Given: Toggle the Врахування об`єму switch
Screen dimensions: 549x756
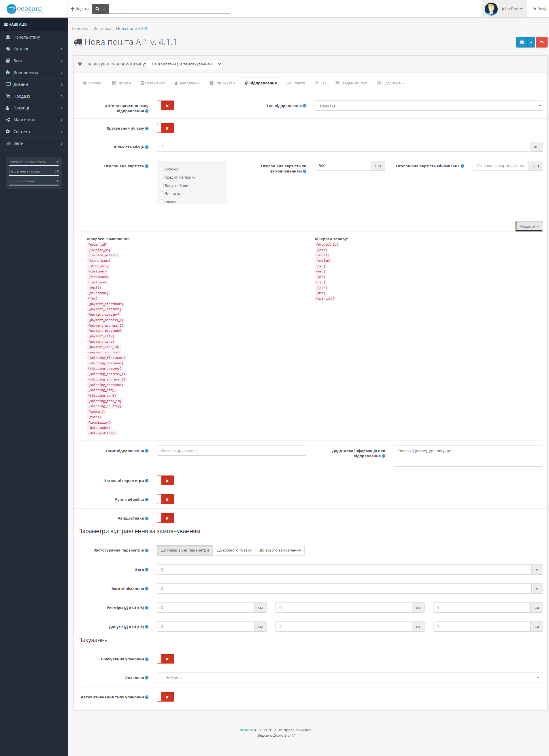Looking at the screenshot, I should pyautogui.click(x=165, y=128).
